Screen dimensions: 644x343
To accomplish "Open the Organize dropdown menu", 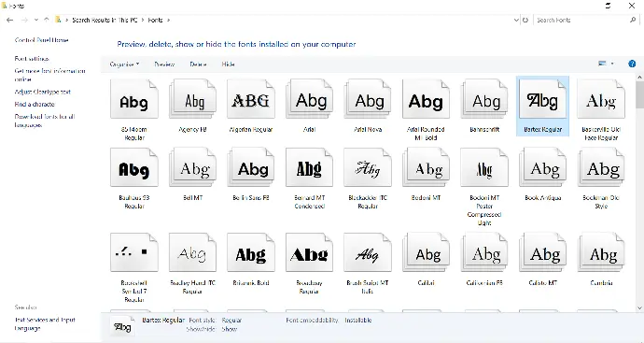I will (x=124, y=64).
